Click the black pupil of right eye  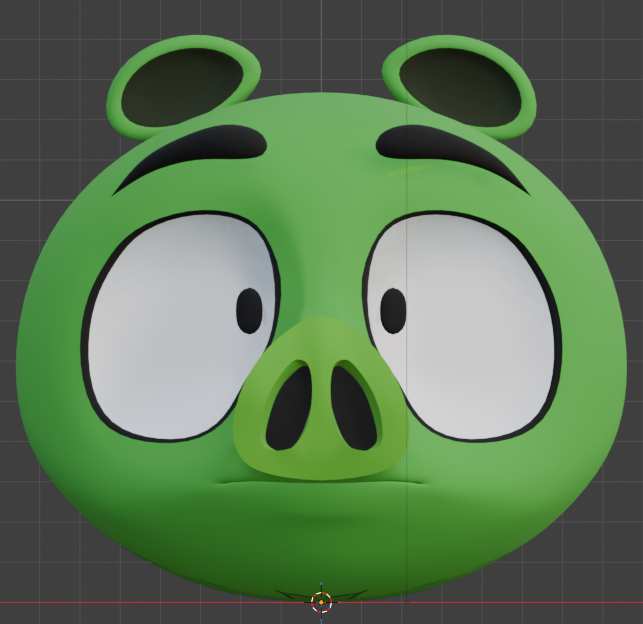[x=393, y=310]
